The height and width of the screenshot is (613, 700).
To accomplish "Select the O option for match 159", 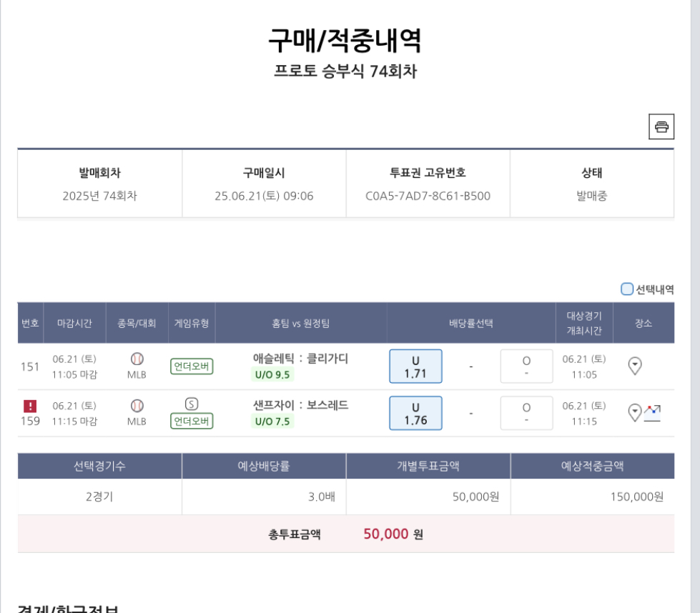I will (x=526, y=413).
